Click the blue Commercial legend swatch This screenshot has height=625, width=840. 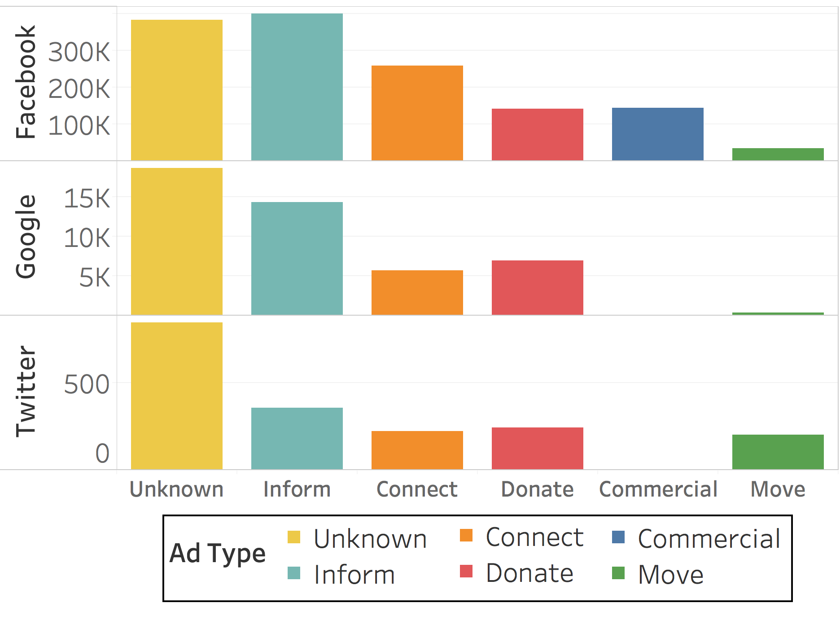618,537
